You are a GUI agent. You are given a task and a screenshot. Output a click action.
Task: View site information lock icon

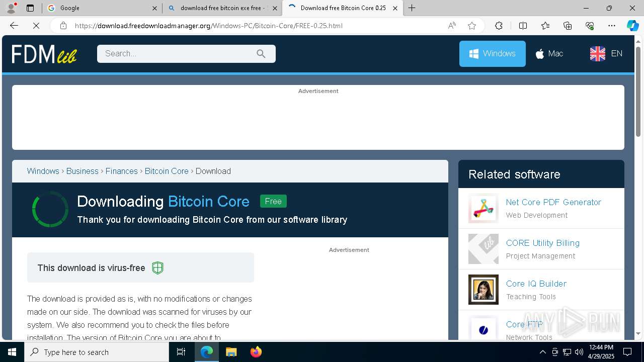pos(63,26)
